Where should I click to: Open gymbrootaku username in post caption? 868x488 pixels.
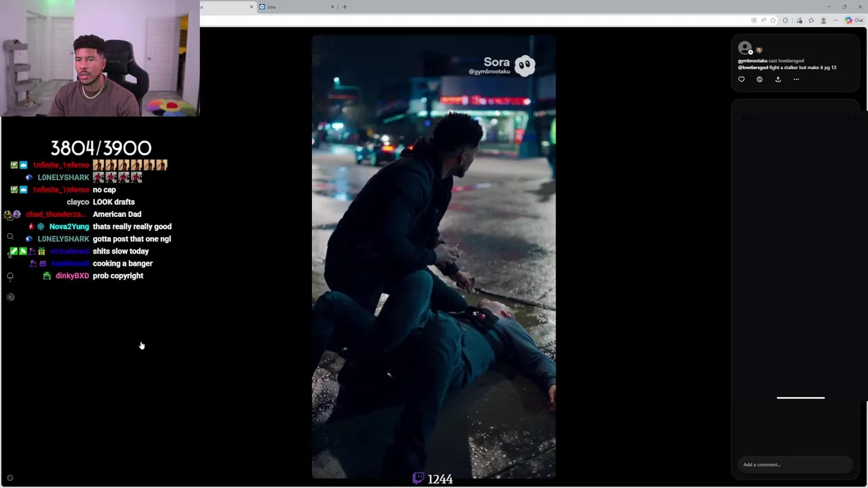(753, 61)
